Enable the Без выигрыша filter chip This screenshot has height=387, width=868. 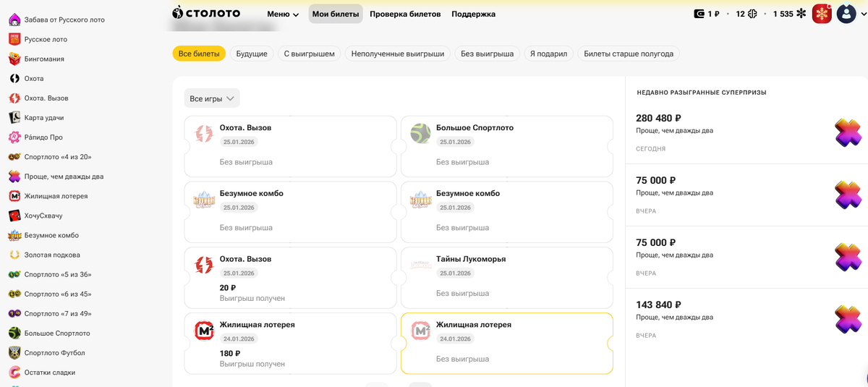coord(487,54)
